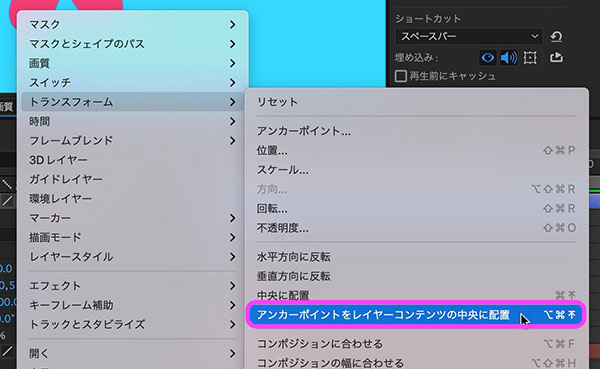
Task: Open the エフェクト submenu
Action: [x=132, y=286]
